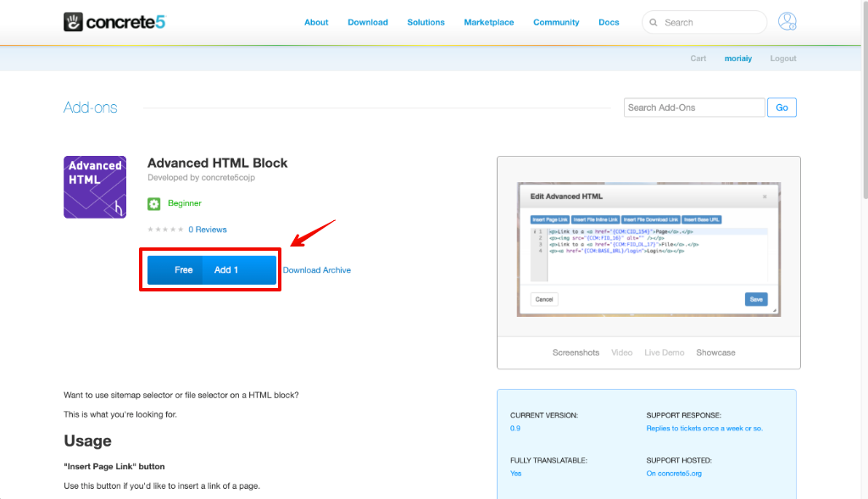This screenshot has height=499, width=868.
Task: Go to the Docs menu item
Action: 609,23
